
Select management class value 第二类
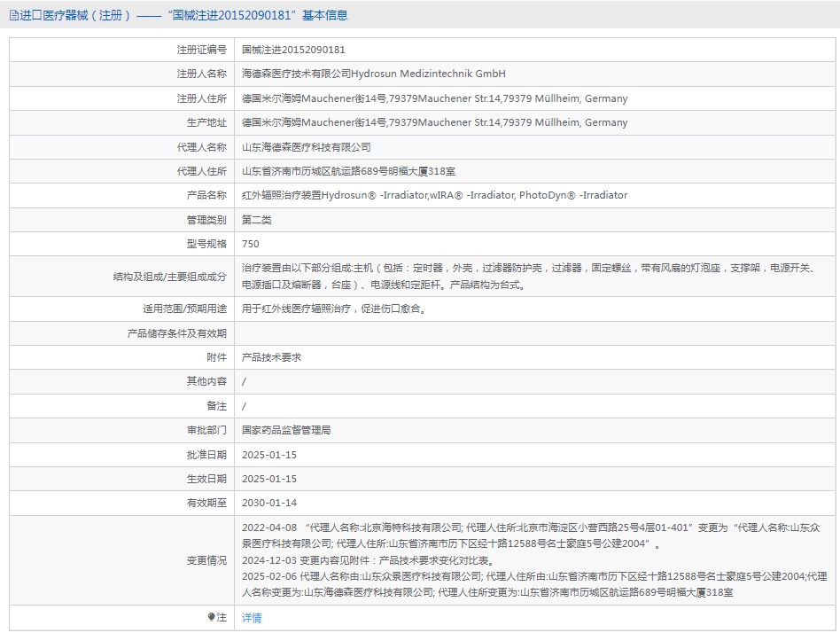tap(257, 220)
